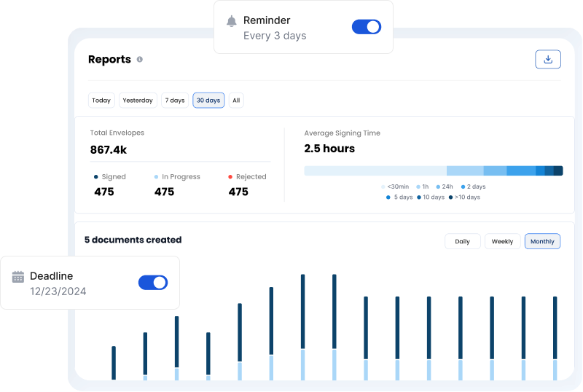Viewport: 583px width, 392px height.
Task: Turn off the Reminder toggle
Action: 366,27
